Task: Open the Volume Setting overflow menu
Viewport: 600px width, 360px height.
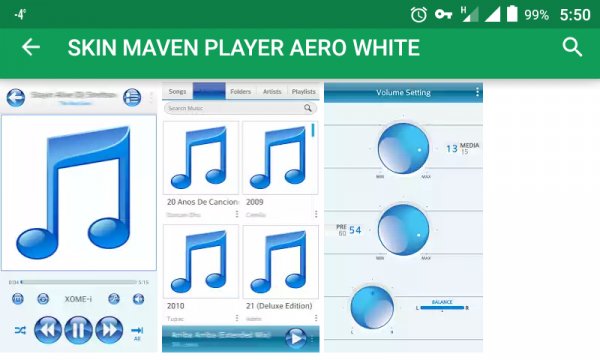Action: (x=477, y=92)
